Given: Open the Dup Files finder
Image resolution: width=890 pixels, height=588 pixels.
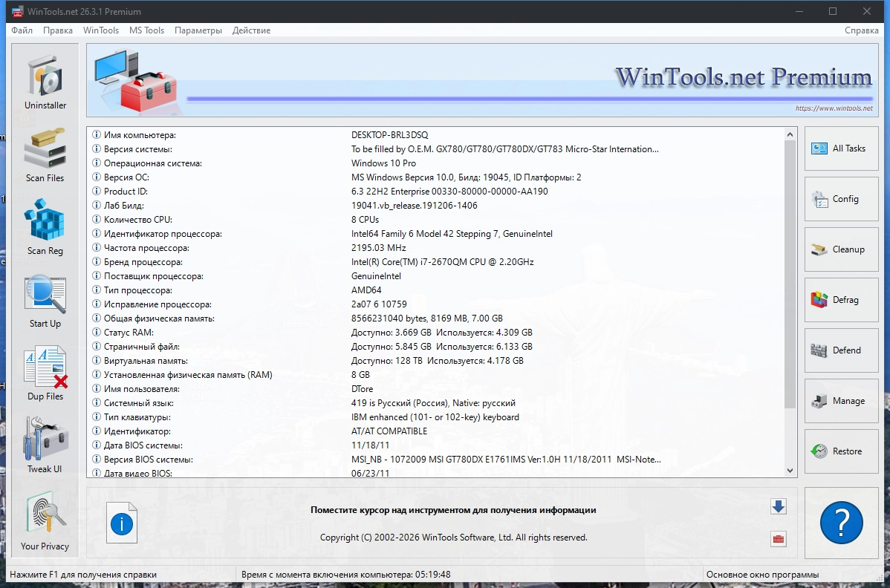Looking at the screenshot, I should tap(45, 373).
